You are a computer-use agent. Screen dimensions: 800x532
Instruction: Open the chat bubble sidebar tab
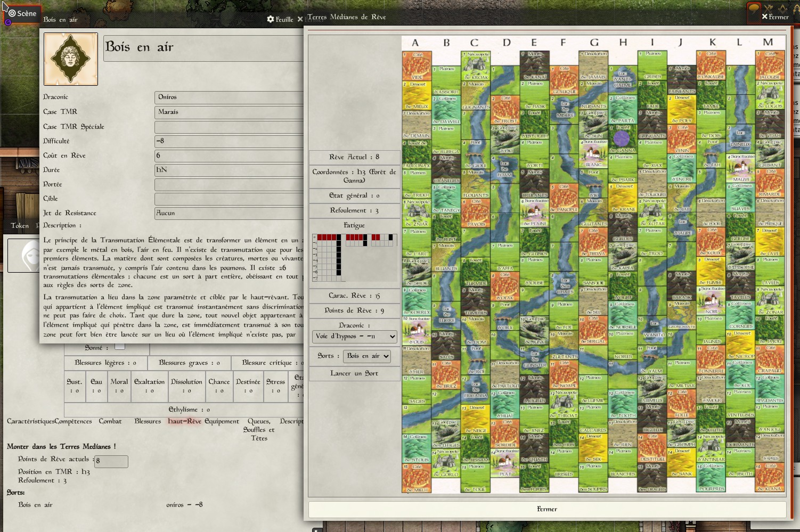click(754, 9)
